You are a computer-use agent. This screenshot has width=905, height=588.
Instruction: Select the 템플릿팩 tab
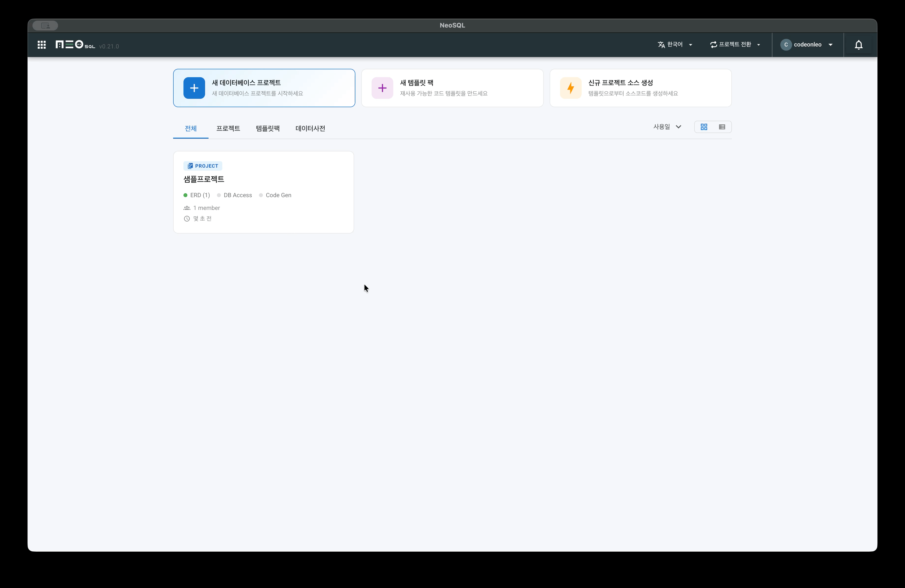point(268,129)
